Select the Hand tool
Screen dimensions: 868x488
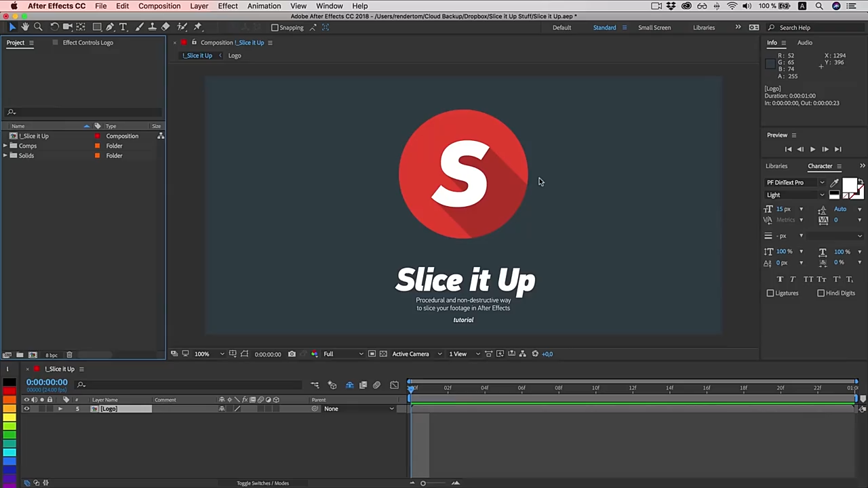[25, 27]
